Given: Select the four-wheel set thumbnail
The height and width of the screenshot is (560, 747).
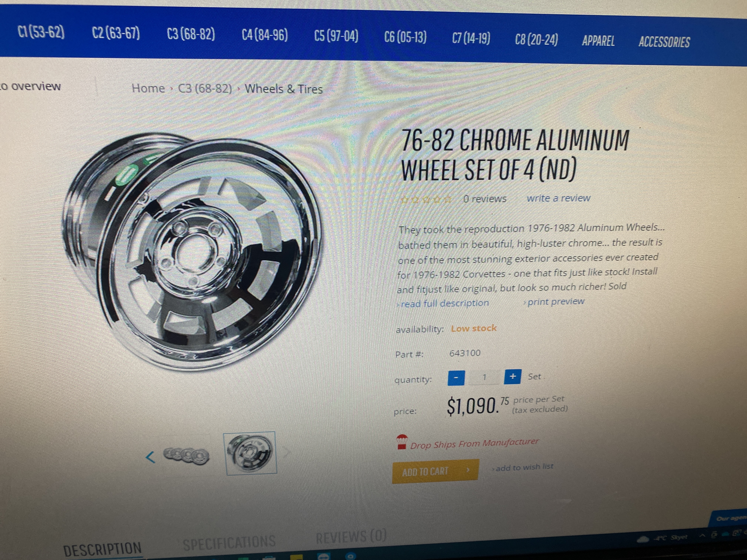Looking at the screenshot, I should pos(186,456).
